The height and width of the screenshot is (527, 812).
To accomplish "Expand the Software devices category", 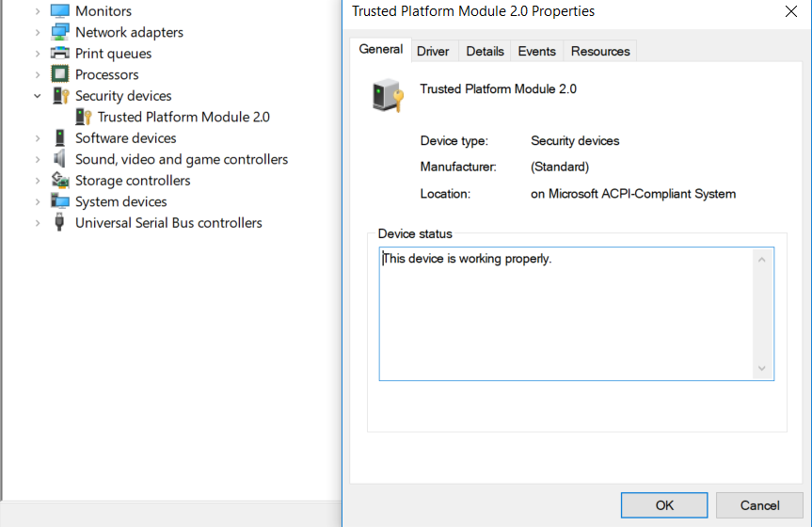I will 38,138.
